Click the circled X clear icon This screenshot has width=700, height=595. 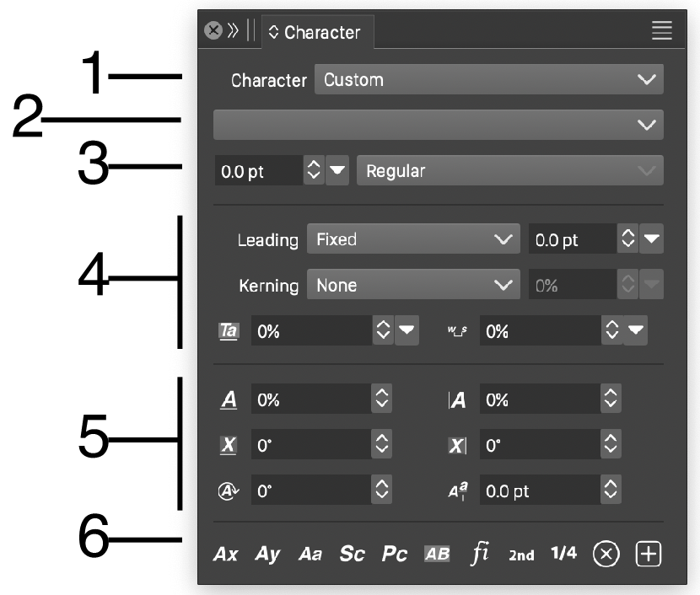pos(606,554)
